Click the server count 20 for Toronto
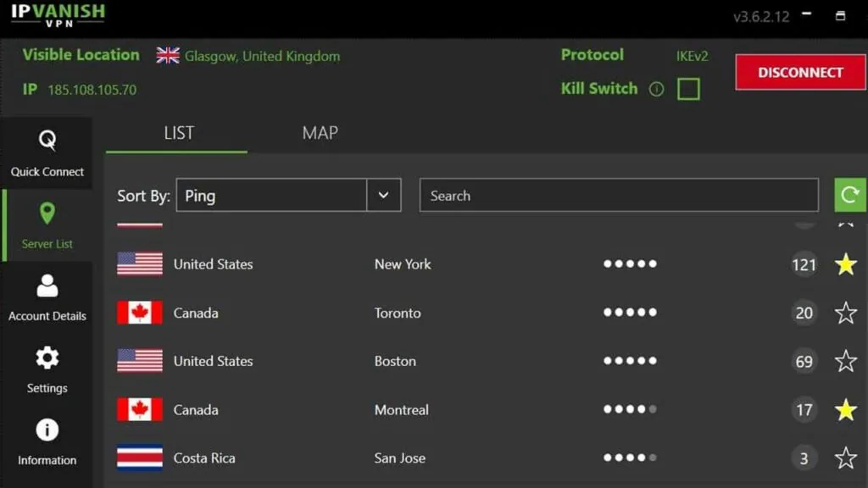The image size is (868, 488). pos(804,313)
